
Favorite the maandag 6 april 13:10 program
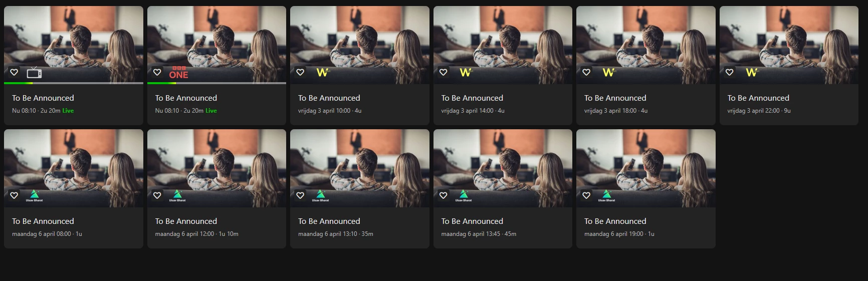point(300,195)
